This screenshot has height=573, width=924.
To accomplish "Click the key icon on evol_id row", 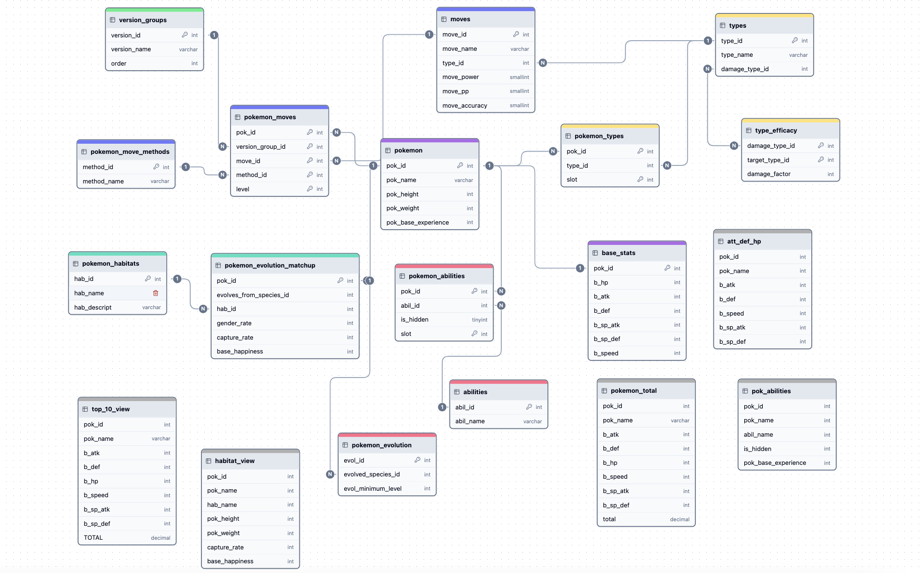I will click(x=418, y=460).
